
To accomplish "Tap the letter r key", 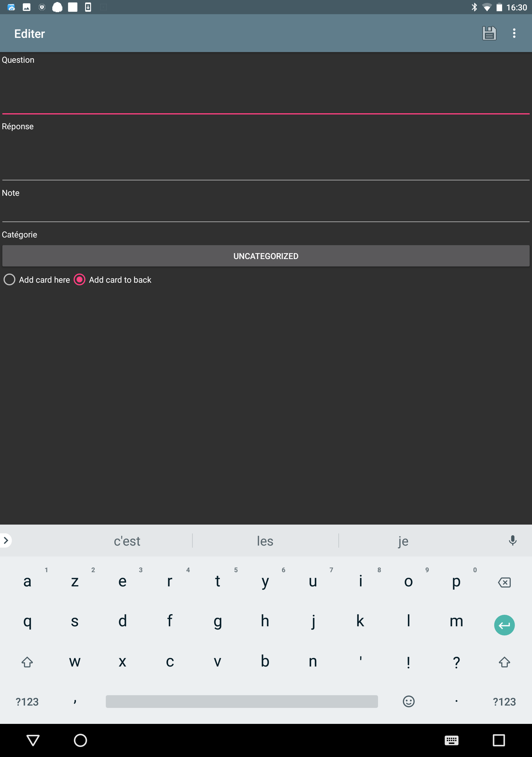I will click(x=170, y=582).
